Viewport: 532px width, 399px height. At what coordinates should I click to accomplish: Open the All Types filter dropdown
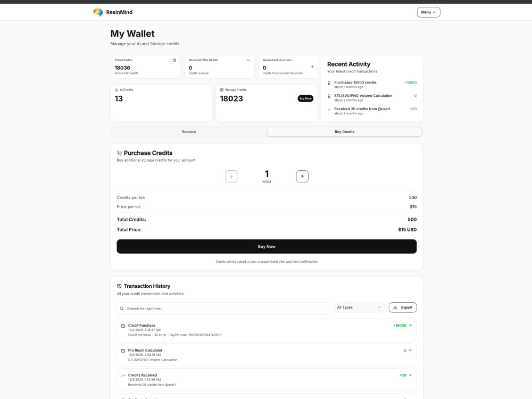pos(359,307)
